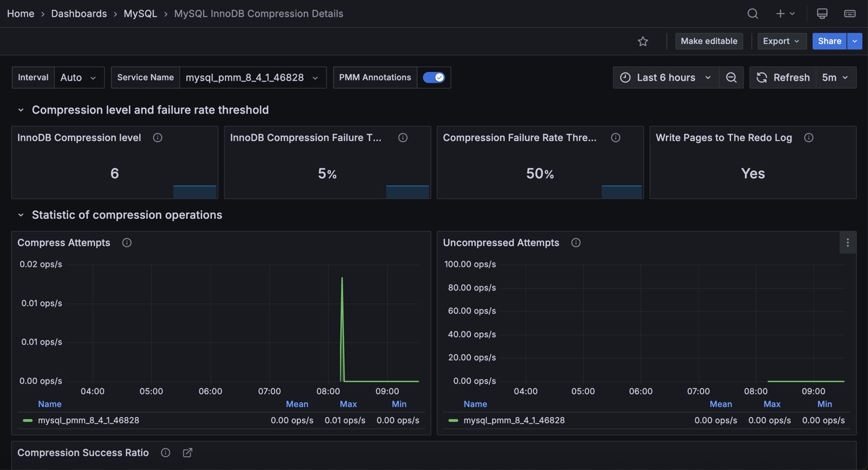Collapse the Statistic of compression operations row
The height and width of the screenshot is (470, 868).
[21, 215]
